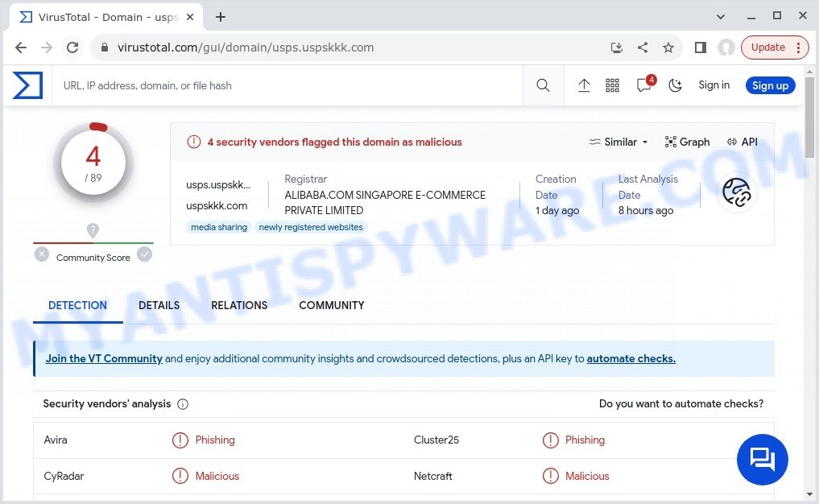The image size is (819, 504).
Task: Switch to the COMMUNITY tab
Action: pyautogui.click(x=332, y=305)
